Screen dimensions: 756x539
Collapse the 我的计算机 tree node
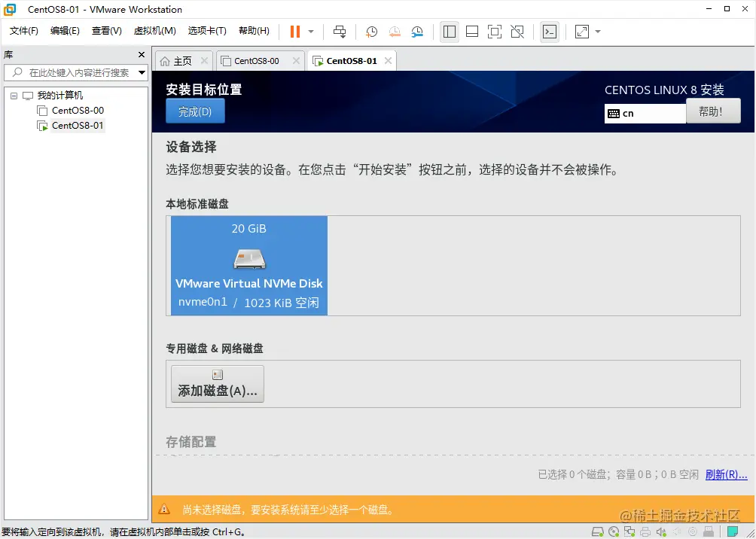point(13,95)
